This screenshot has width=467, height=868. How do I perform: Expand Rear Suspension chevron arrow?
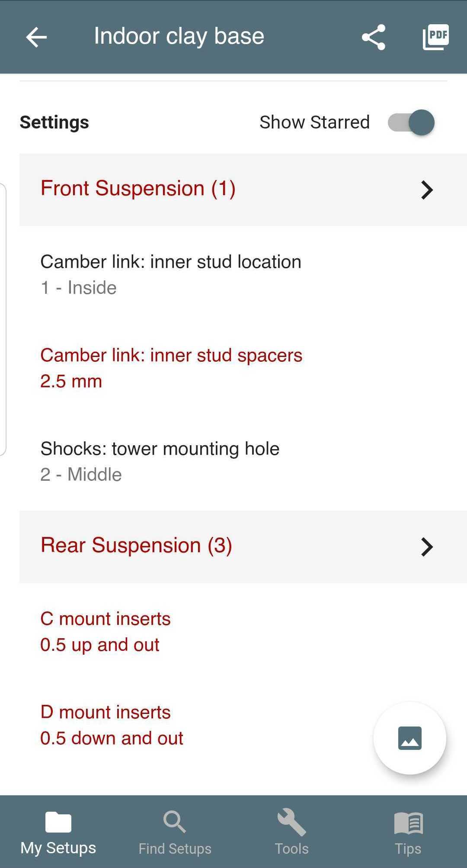[427, 547]
